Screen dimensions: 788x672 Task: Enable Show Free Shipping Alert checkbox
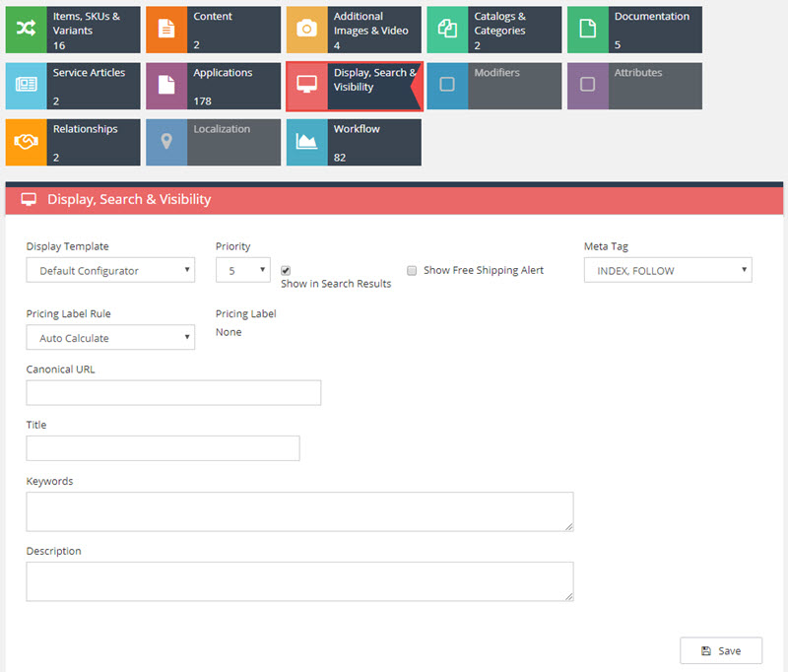tap(412, 271)
